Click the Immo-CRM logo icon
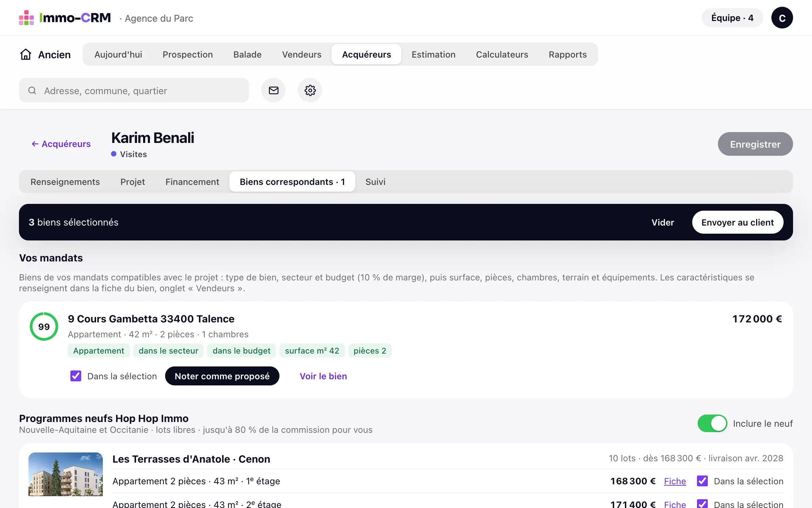The width and height of the screenshot is (812, 508). click(x=26, y=18)
